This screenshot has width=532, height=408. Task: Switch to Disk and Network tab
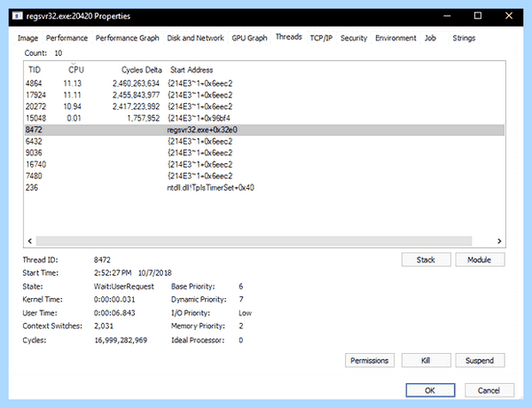(195, 38)
